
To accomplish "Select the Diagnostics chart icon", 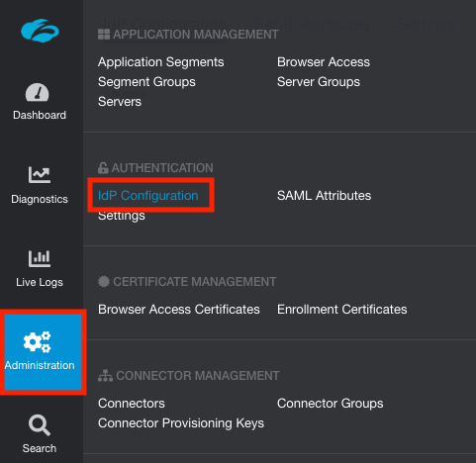I will (40, 175).
